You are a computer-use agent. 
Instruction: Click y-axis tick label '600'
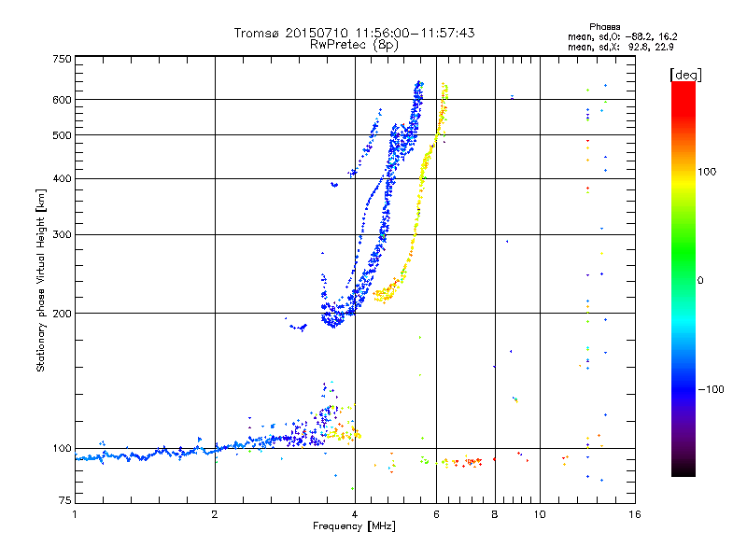[x=62, y=100]
